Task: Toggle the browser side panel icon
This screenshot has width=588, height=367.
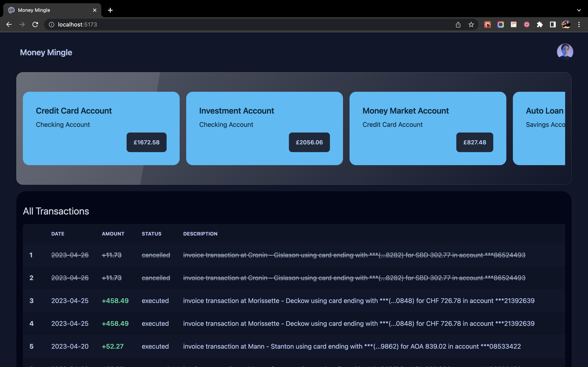Action: click(553, 24)
